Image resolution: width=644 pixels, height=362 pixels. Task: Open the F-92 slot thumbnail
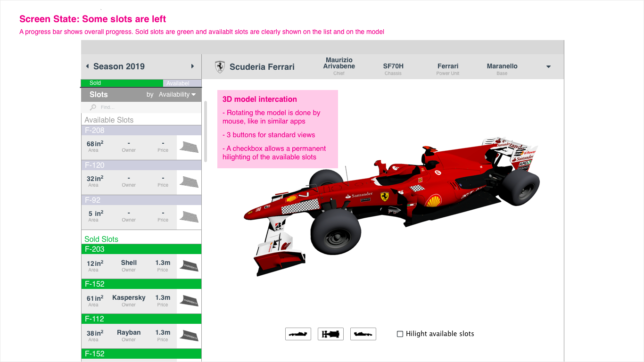189,217
